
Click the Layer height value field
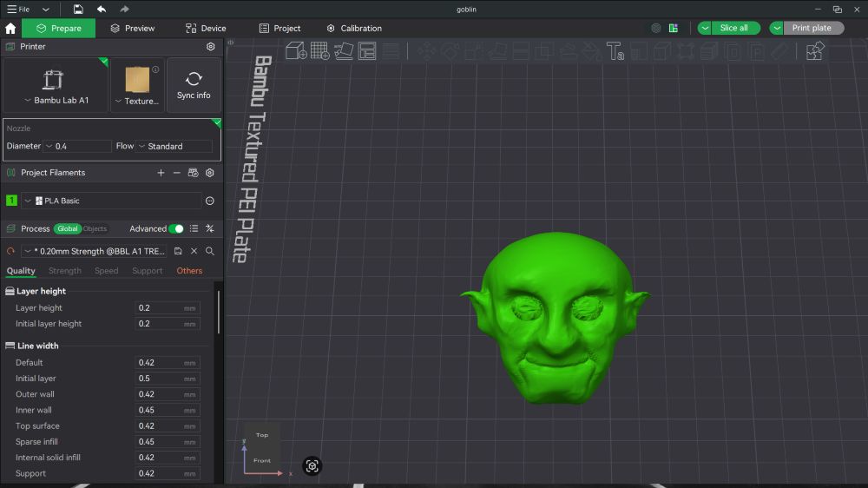coord(168,308)
